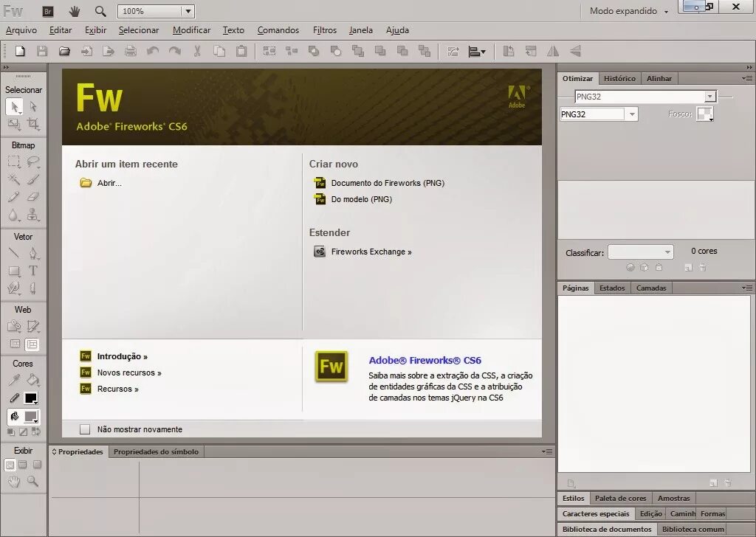The height and width of the screenshot is (537, 756).
Task: Select the Rectangle tool
Action: 14,271
